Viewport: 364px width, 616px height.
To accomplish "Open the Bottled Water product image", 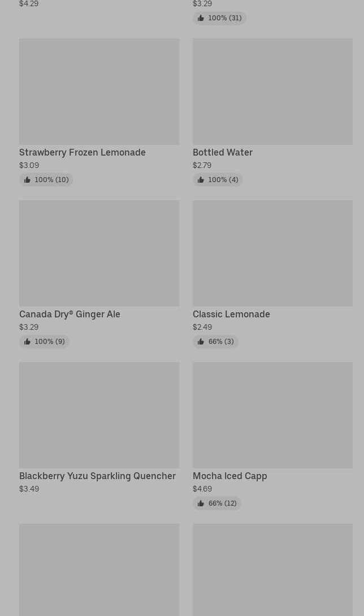I will point(272,92).
